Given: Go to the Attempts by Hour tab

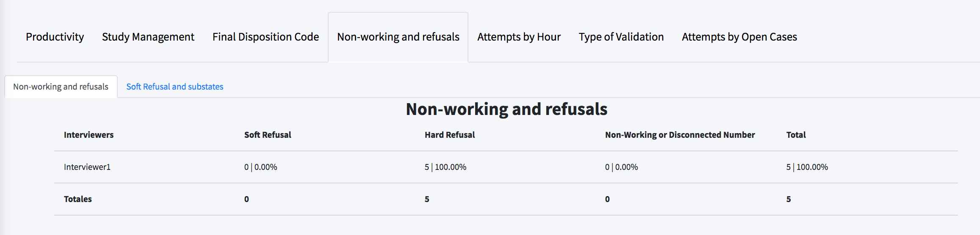Looking at the screenshot, I should tap(519, 37).
